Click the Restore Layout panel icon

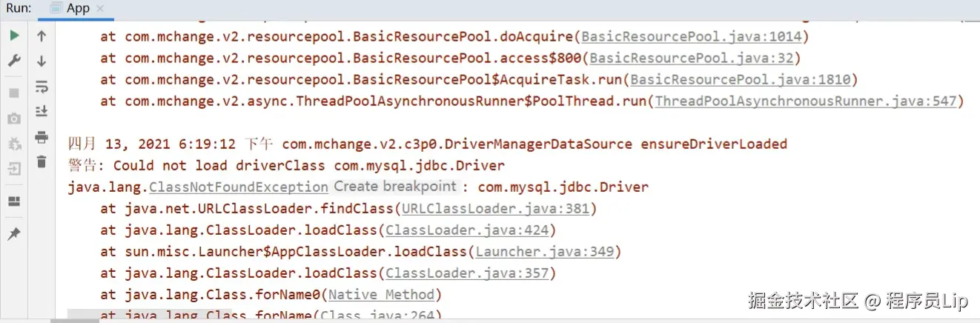point(14,202)
